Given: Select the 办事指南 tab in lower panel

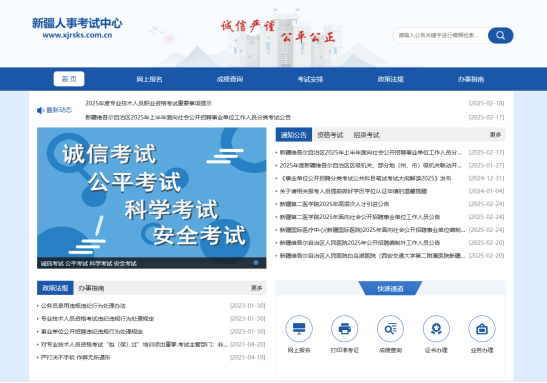Looking at the screenshot, I should pyautogui.click(x=91, y=288).
